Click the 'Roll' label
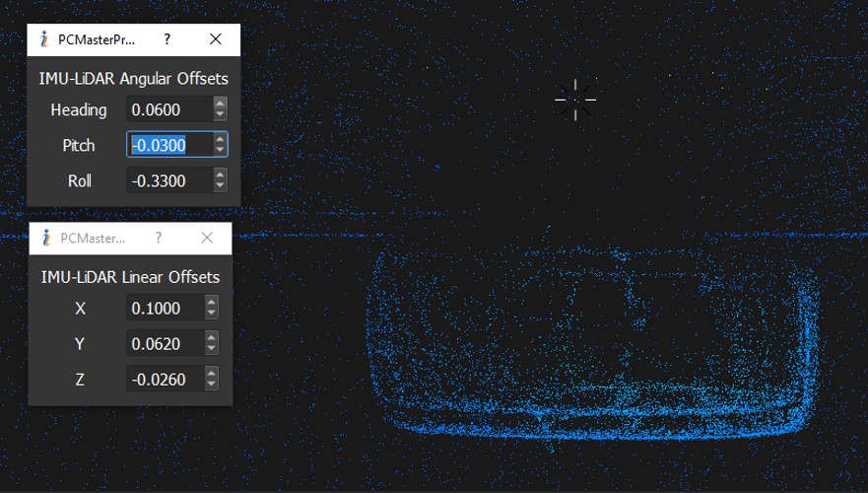Viewport: 868px width, 493px height. [80, 181]
